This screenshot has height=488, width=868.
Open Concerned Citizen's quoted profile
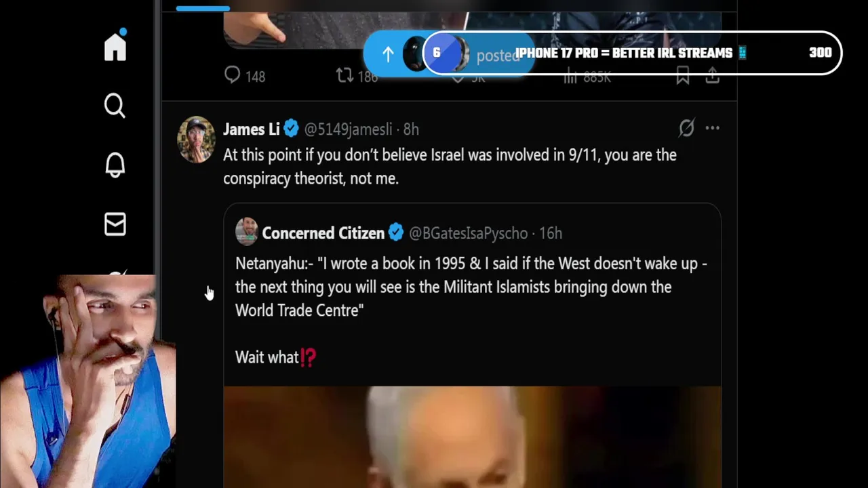(323, 233)
